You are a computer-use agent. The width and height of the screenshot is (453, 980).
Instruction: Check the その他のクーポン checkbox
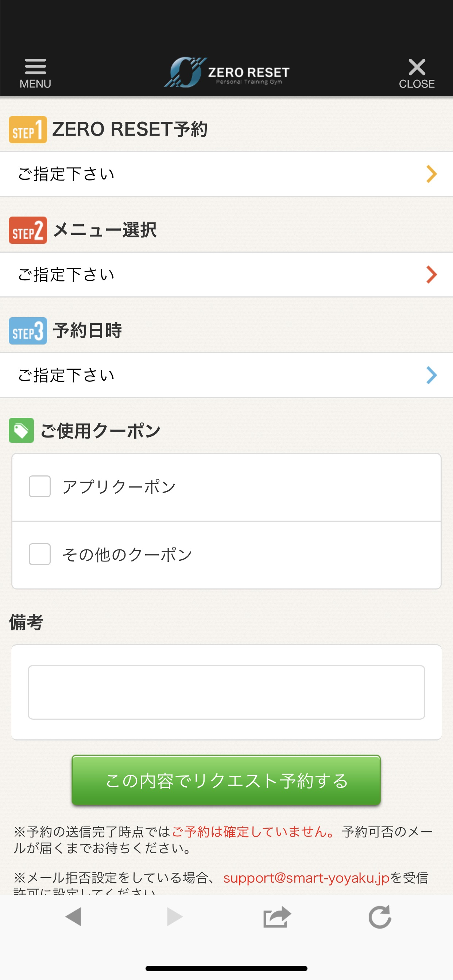point(40,554)
